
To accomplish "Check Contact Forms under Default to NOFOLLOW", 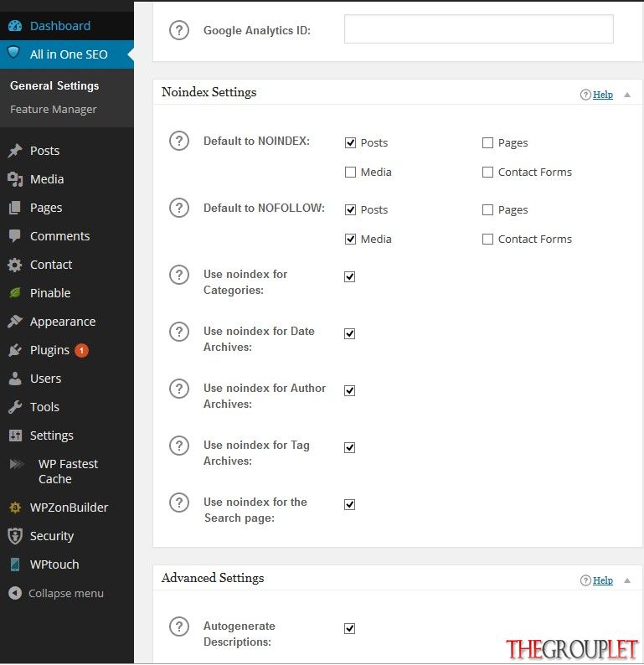I will coord(487,239).
